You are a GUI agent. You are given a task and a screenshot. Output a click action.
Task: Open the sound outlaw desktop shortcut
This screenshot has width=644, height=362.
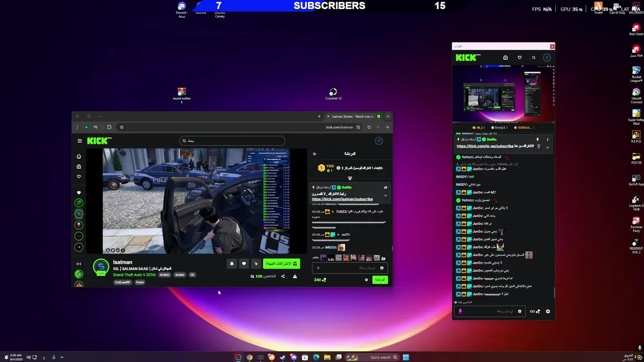(x=182, y=95)
